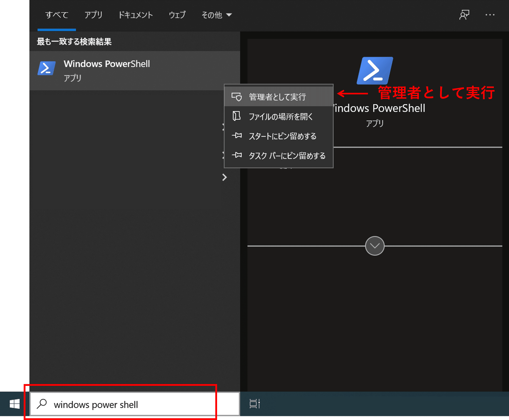Choose タスク バーにピン留めする option

pyautogui.click(x=287, y=155)
